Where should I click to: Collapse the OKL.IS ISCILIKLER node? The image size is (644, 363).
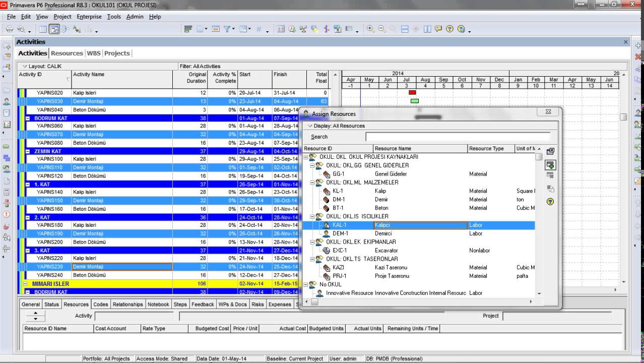point(312,216)
